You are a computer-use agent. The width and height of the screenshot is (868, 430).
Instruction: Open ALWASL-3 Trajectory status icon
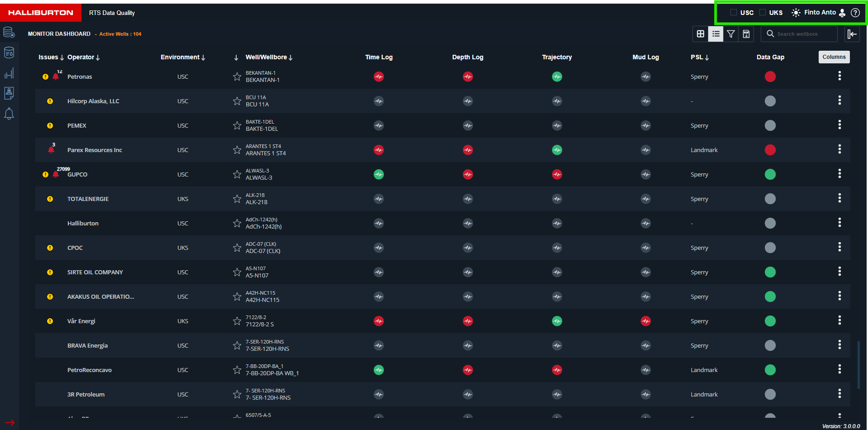557,174
